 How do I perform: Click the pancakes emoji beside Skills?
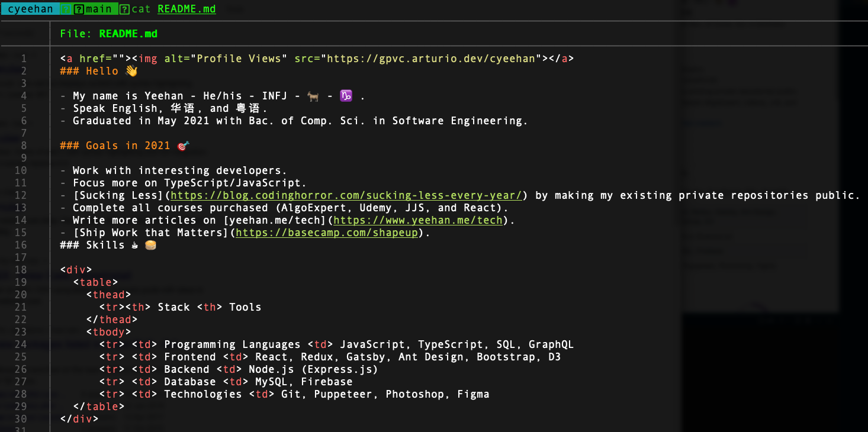150,245
